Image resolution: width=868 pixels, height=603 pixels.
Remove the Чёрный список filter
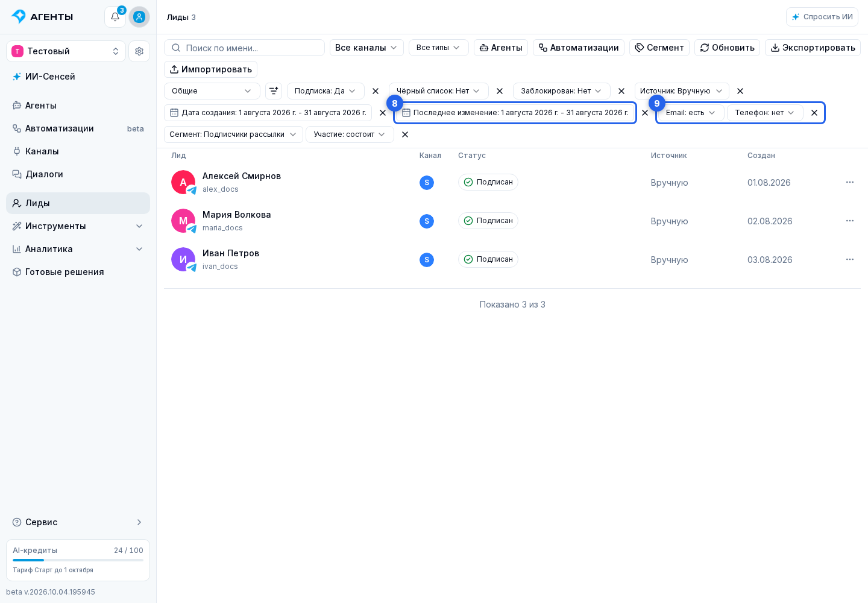(500, 91)
